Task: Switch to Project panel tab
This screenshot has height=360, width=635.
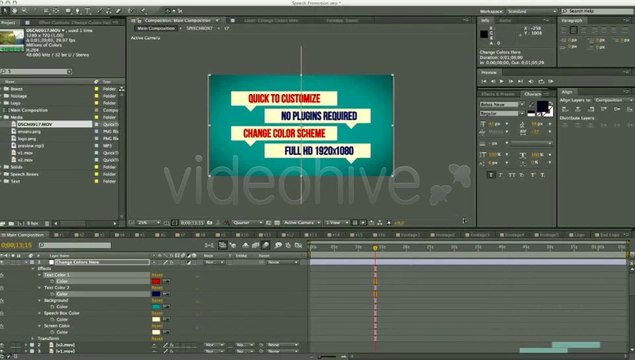Action: pyautogui.click(x=8, y=23)
